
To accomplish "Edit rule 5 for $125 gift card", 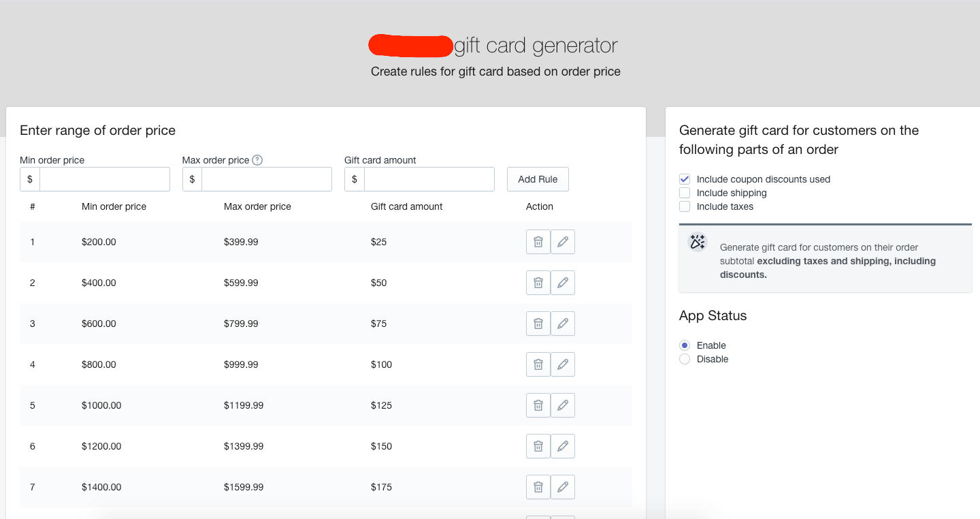I will [x=563, y=405].
